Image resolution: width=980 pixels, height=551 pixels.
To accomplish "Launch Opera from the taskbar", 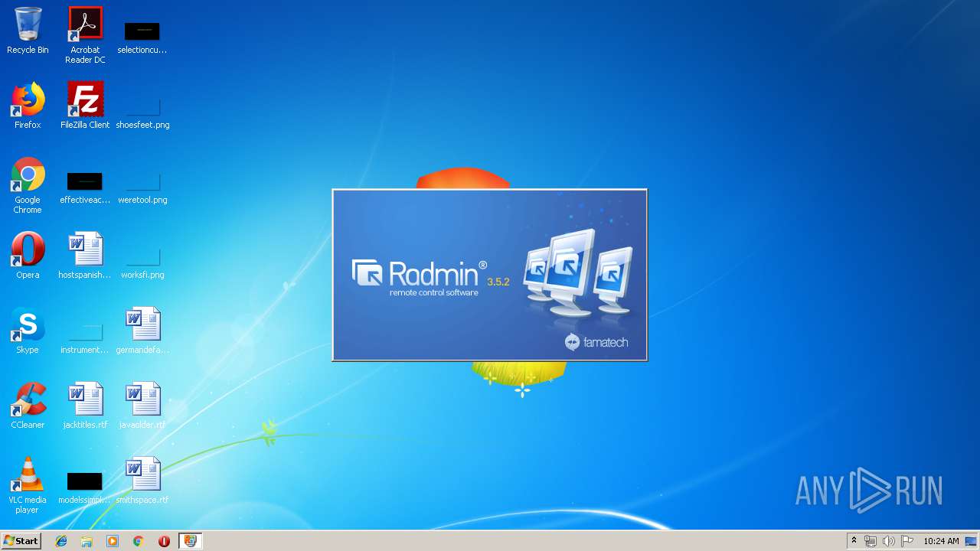I will tap(164, 541).
